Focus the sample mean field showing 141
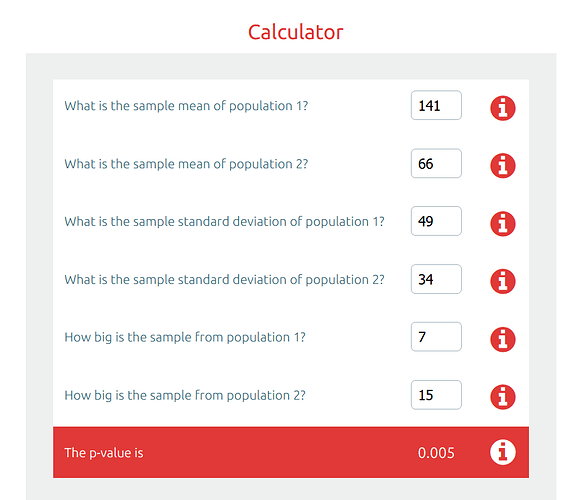This screenshot has width=584, height=500. [x=436, y=105]
